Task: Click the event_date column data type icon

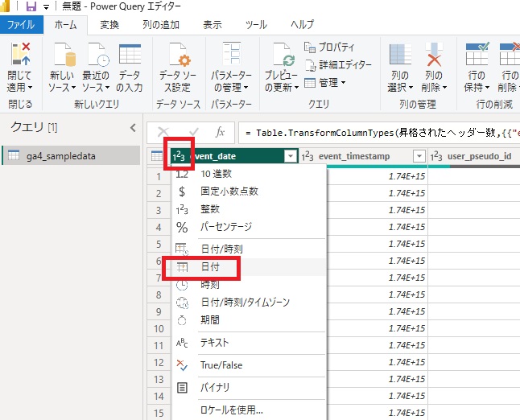Action: click(x=179, y=156)
